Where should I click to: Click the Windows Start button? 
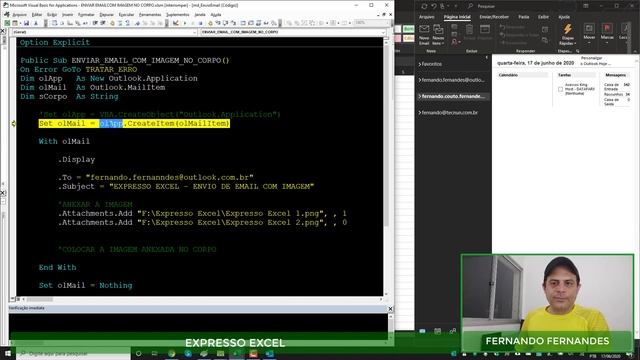(x=8, y=353)
